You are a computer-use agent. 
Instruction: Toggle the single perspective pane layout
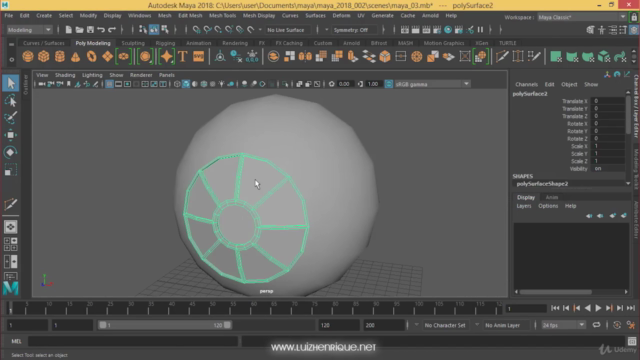11,227
